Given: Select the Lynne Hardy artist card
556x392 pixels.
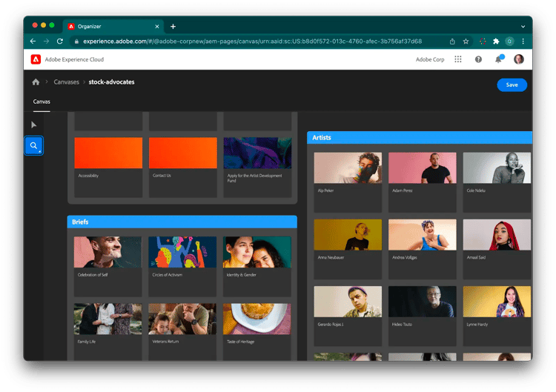Looking at the screenshot, I should [497, 316].
